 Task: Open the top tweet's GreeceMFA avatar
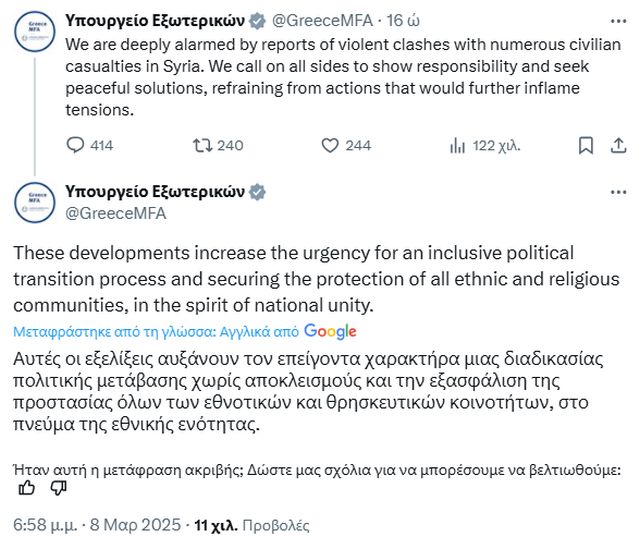[x=33, y=33]
